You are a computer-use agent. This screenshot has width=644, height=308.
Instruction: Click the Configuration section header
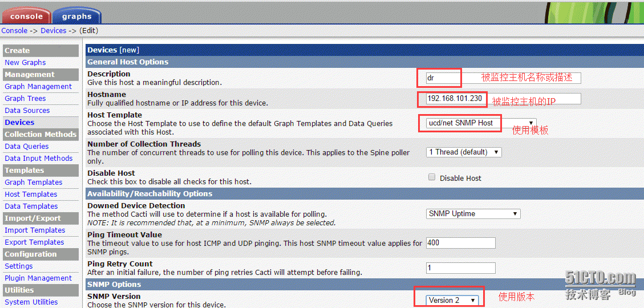40,254
